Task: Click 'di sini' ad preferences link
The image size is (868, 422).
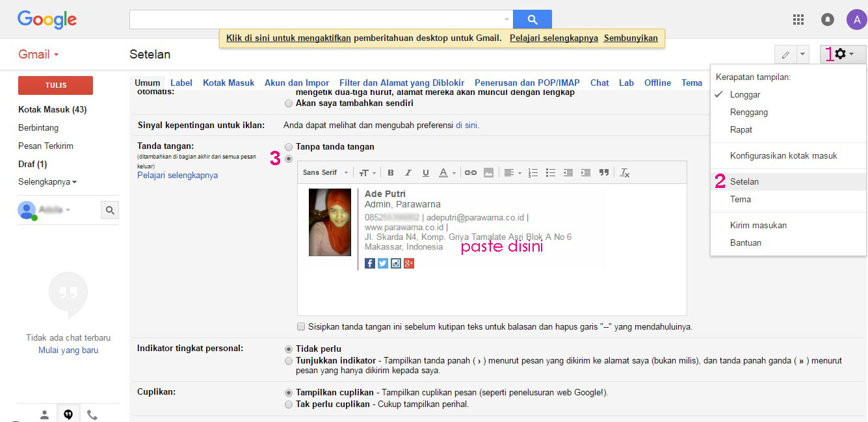Action: pyautogui.click(x=466, y=125)
